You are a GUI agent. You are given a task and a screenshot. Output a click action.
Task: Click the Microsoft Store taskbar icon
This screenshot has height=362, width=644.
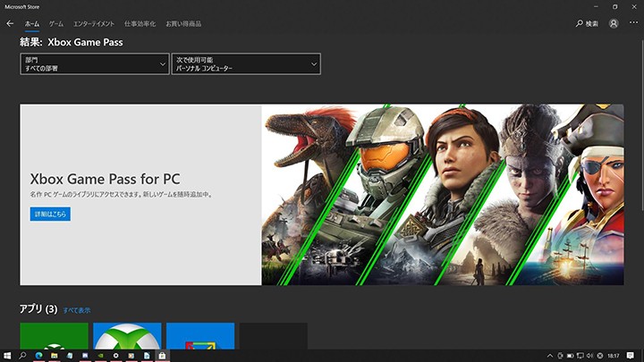click(162, 356)
